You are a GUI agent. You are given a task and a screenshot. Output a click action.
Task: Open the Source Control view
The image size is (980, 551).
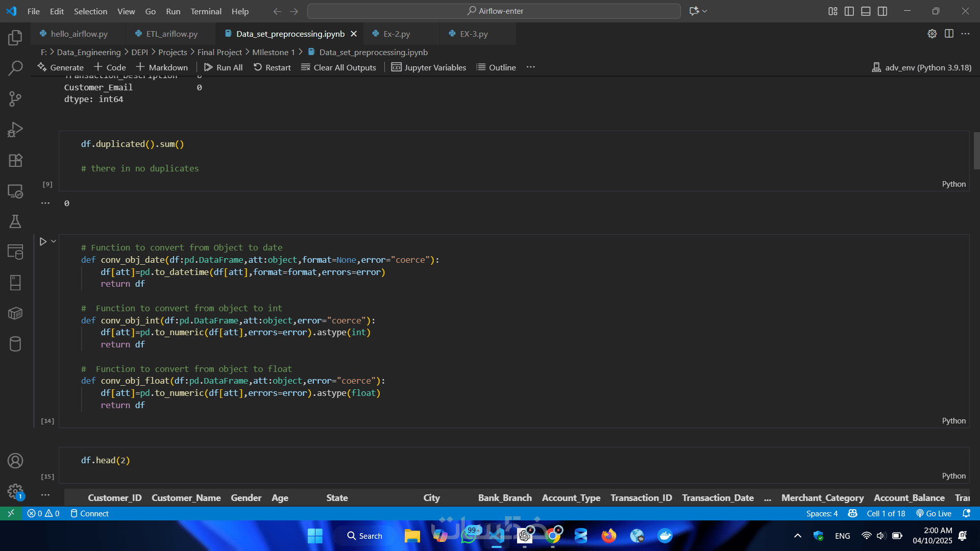tap(15, 98)
